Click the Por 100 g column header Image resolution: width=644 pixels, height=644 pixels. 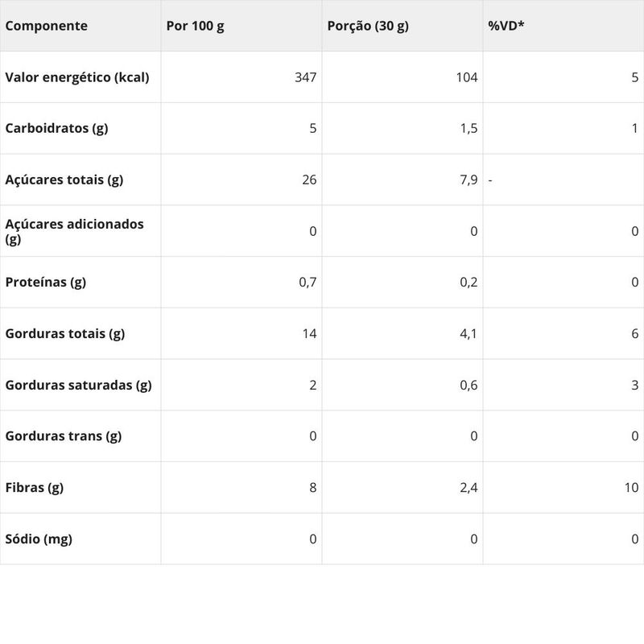195,26
